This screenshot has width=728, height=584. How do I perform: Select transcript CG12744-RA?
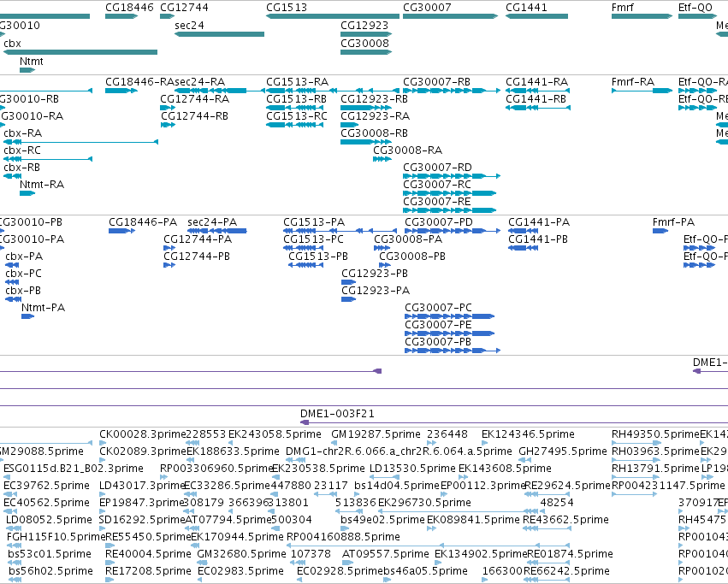pos(168,108)
